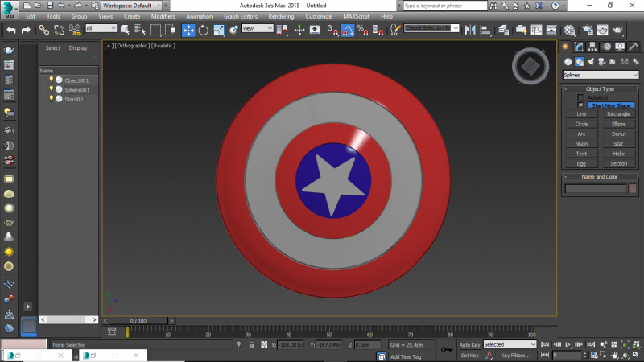The image size is (644, 362).
Task: Open the Rendering menu
Action: click(281, 16)
